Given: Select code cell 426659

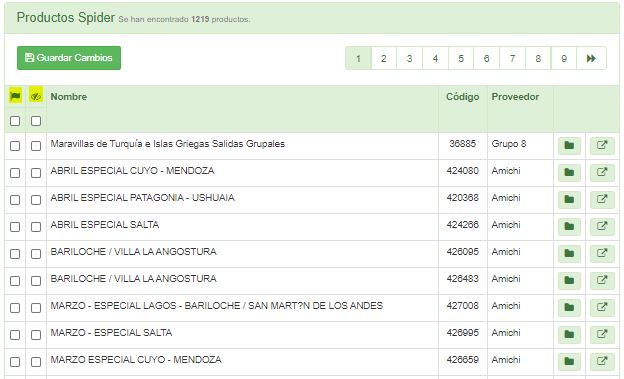Looking at the screenshot, I should (x=462, y=359).
